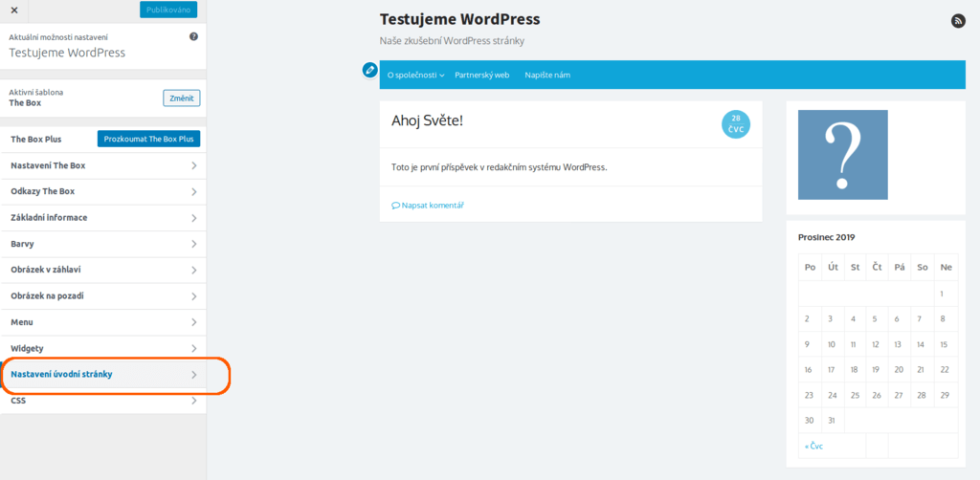Image resolution: width=980 pixels, height=480 pixels.
Task: Select the Partnerský web menu item
Action: point(482,75)
